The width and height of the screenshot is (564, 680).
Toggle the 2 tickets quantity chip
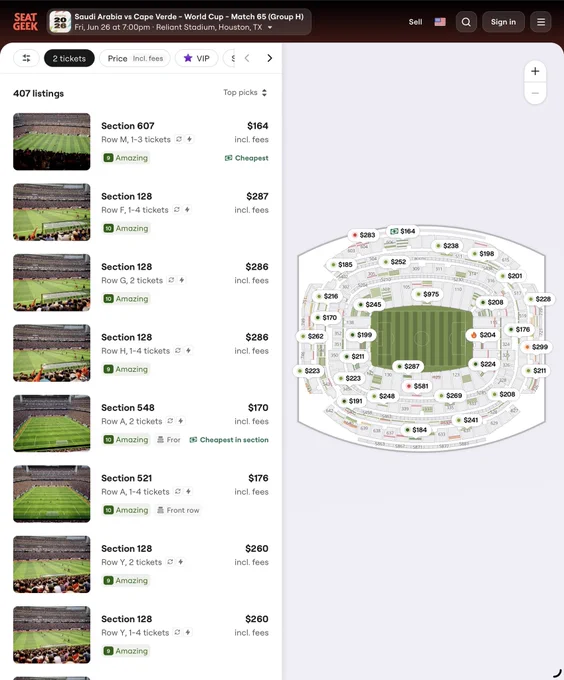click(69, 58)
